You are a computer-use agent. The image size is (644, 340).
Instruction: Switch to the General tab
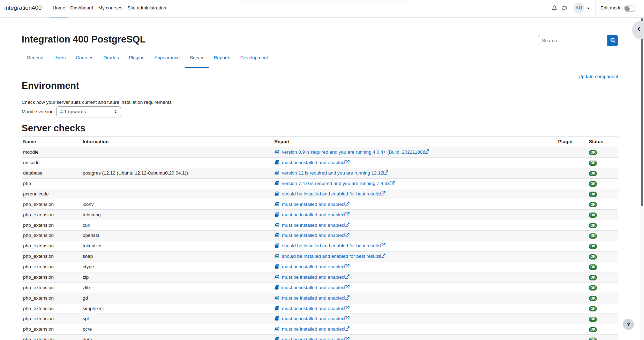(x=35, y=58)
